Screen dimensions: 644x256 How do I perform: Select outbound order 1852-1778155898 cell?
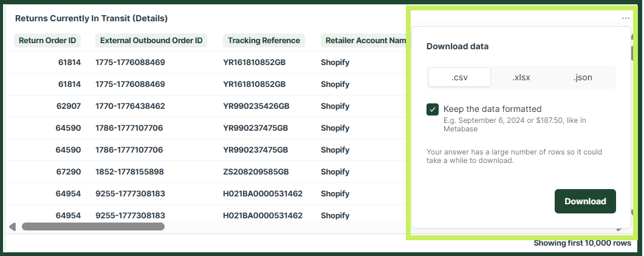[130, 171]
